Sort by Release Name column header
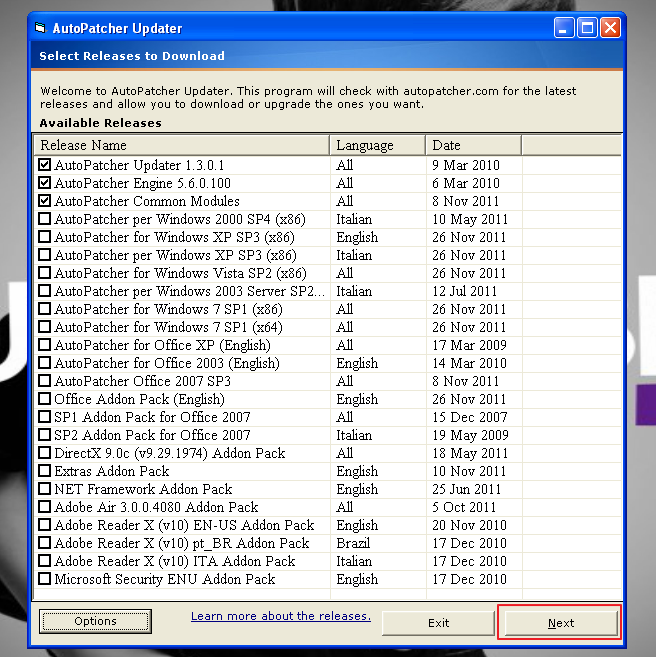Image resolution: width=656 pixels, height=657 pixels. (x=181, y=145)
